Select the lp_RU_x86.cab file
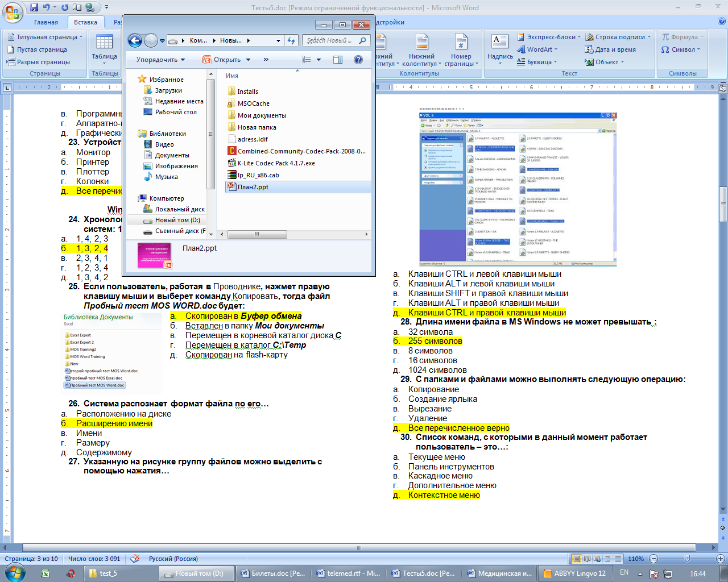 click(258, 175)
